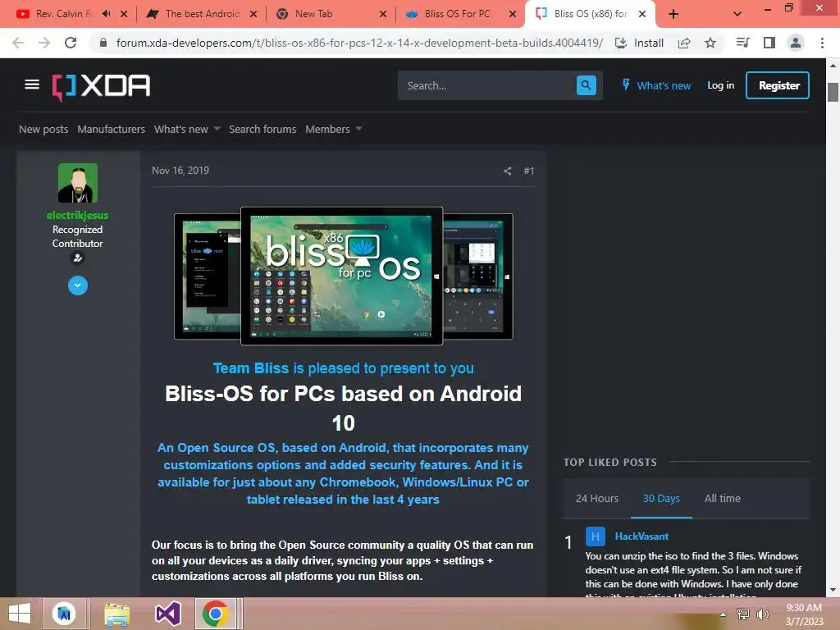Click the XDA logo
This screenshot has width=840, height=630.
pos(101,87)
